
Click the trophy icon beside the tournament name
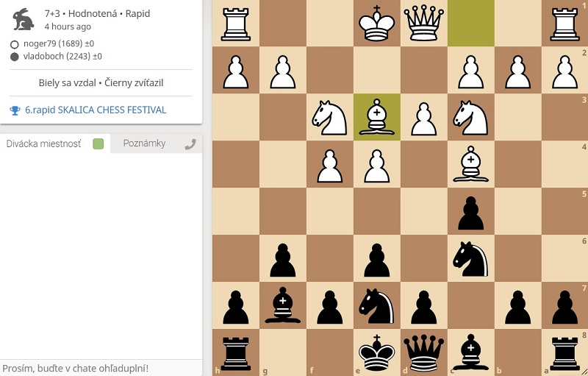coord(15,110)
